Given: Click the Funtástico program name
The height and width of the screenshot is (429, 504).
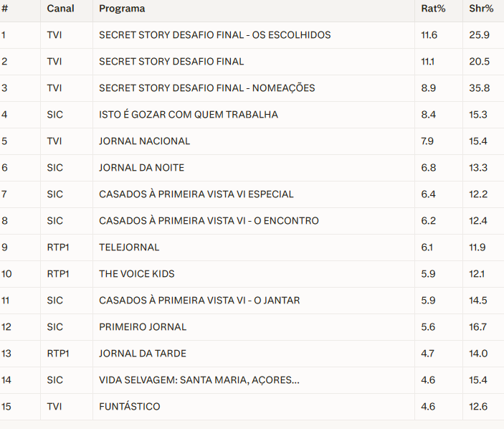Looking at the screenshot, I should (129, 407).
